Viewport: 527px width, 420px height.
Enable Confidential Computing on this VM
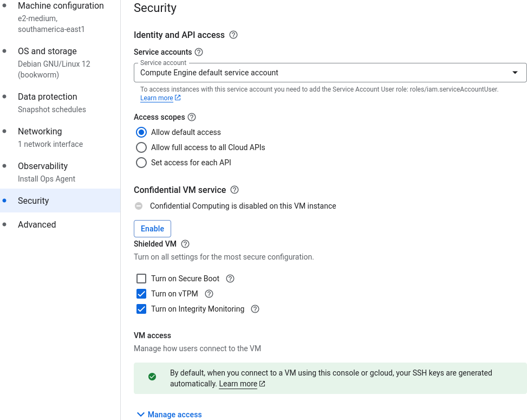point(152,228)
